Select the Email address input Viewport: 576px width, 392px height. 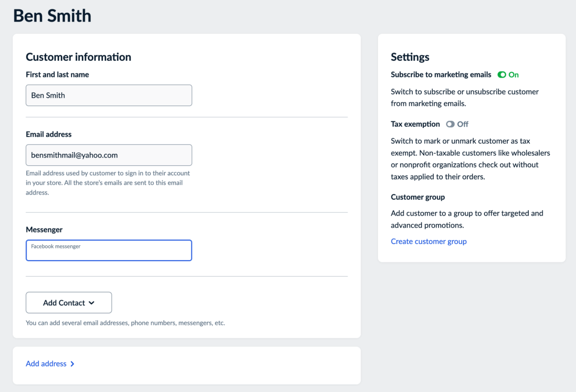(109, 155)
